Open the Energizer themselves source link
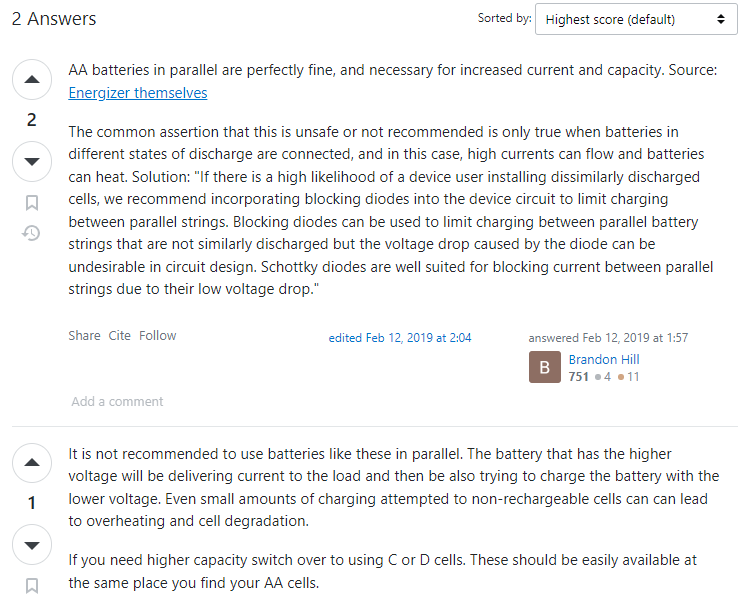Image resolution: width=740 pixels, height=596 pixels. click(x=138, y=93)
